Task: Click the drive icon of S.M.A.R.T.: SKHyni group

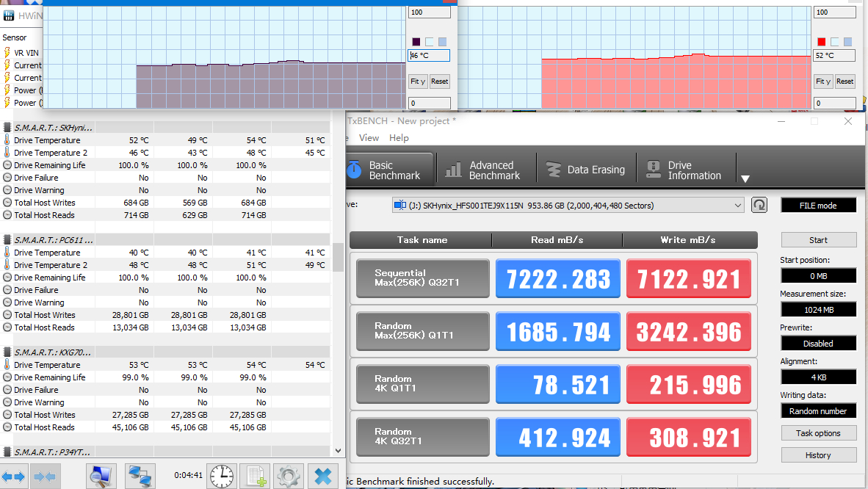Action: [x=7, y=128]
